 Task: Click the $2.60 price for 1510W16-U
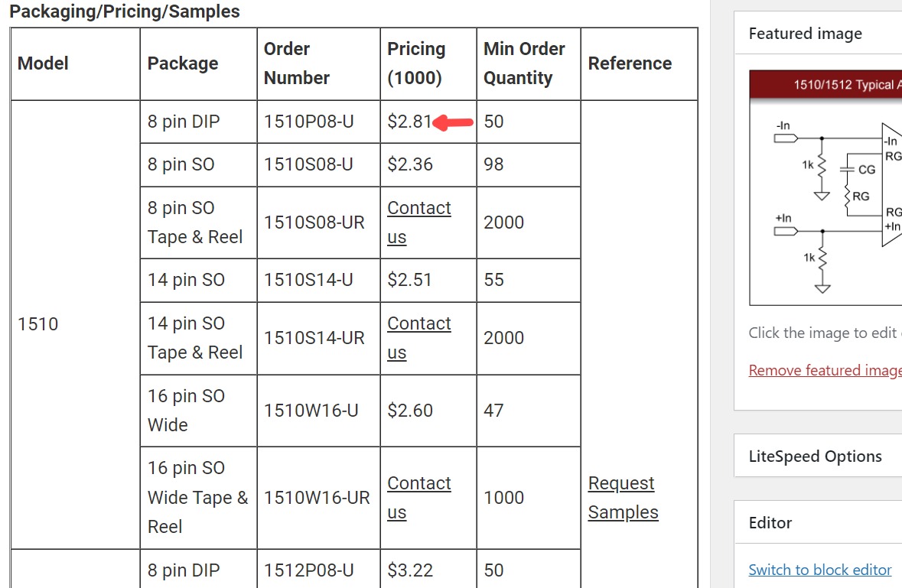click(410, 411)
